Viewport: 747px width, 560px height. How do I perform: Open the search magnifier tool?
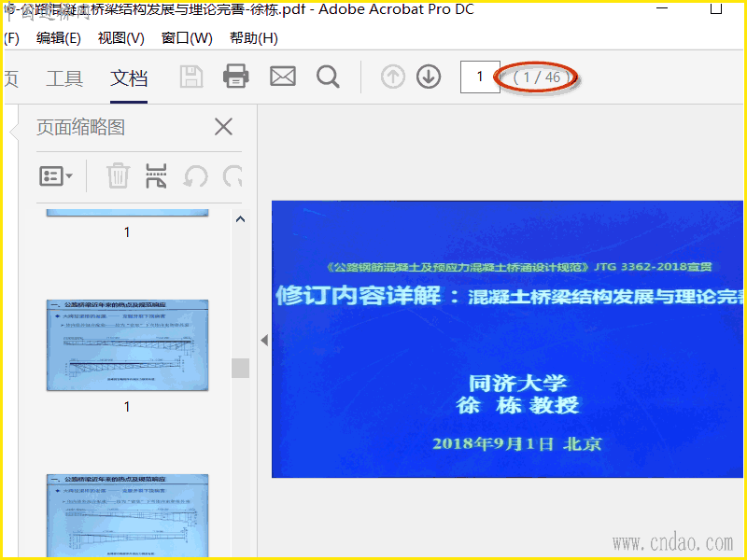[329, 77]
